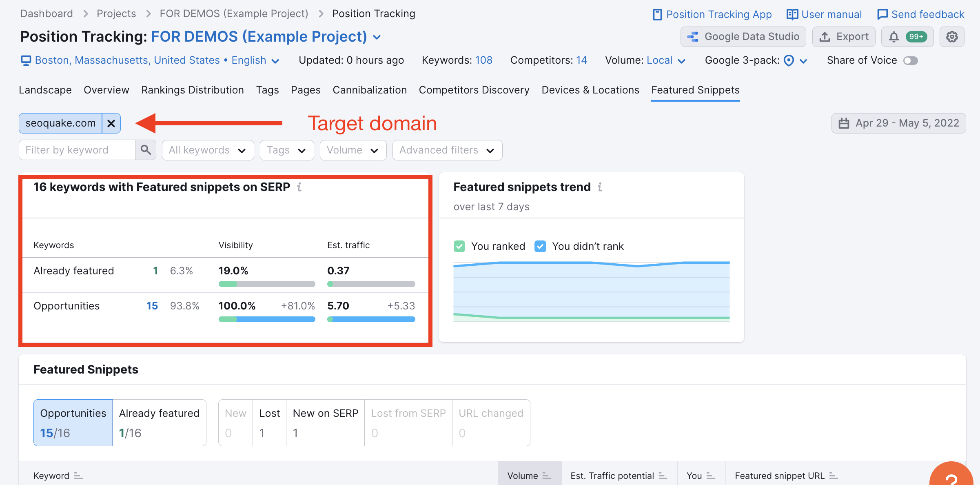Open the Tags filter dropdown
Image resolution: width=980 pixels, height=485 pixels.
(287, 150)
